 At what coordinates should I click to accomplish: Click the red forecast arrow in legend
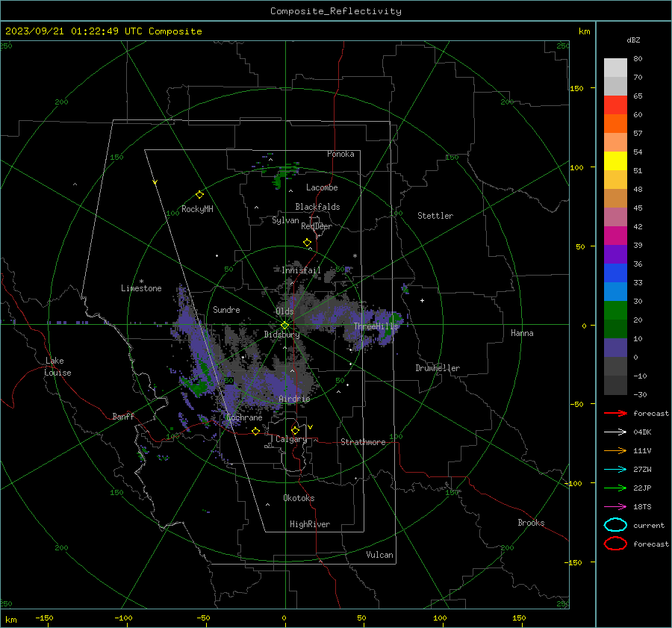(615, 413)
